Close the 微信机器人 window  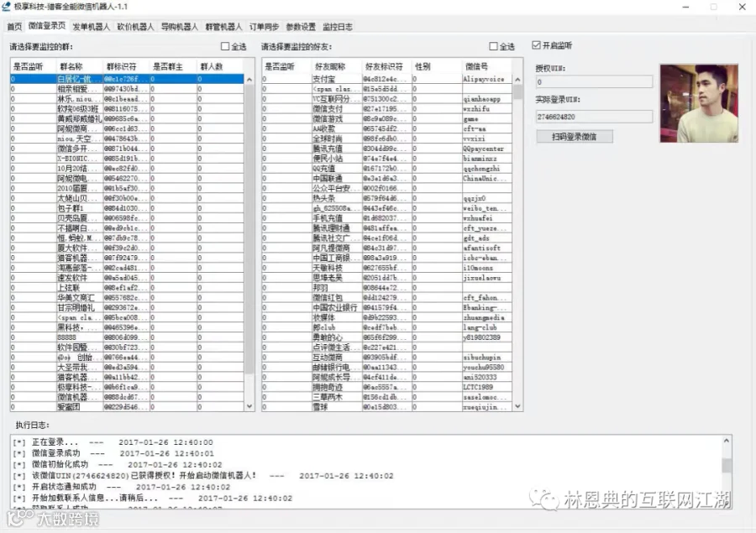(742, 7)
